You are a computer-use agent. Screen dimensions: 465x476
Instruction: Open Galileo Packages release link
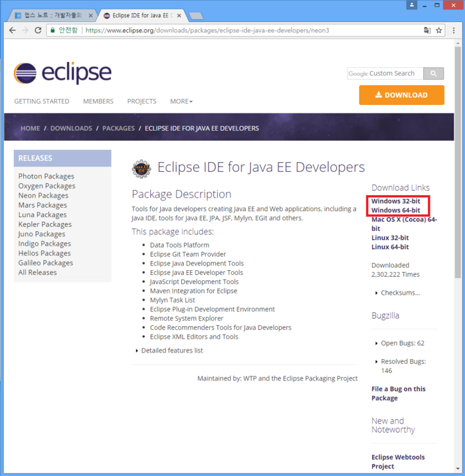tap(46, 263)
